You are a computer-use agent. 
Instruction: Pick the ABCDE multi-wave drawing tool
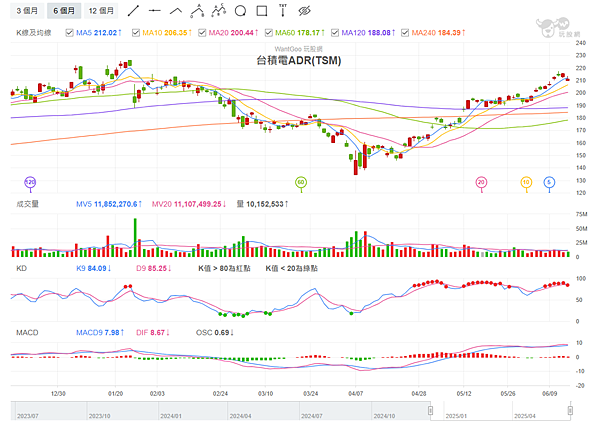218,11
